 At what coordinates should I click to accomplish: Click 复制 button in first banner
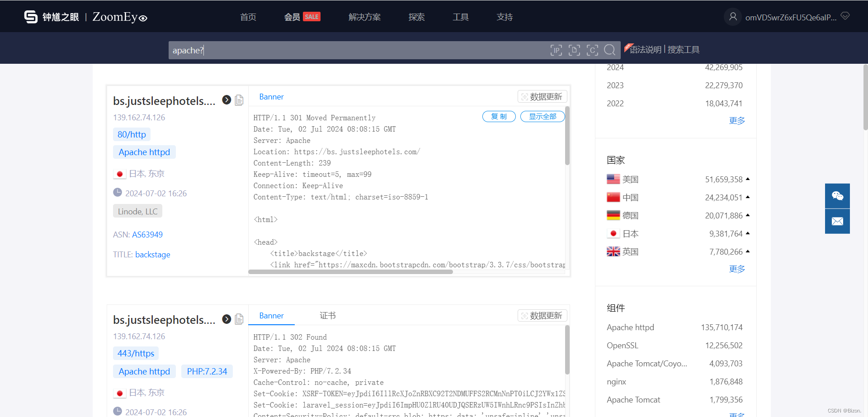pyautogui.click(x=499, y=116)
